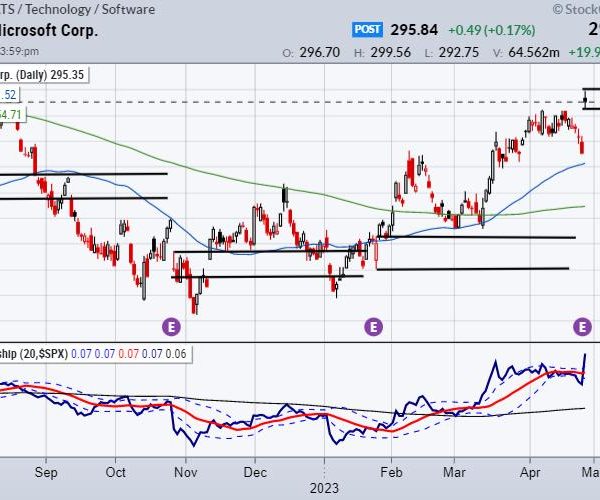Click the Sep label on date axis
The image size is (600, 500).
(46, 472)
